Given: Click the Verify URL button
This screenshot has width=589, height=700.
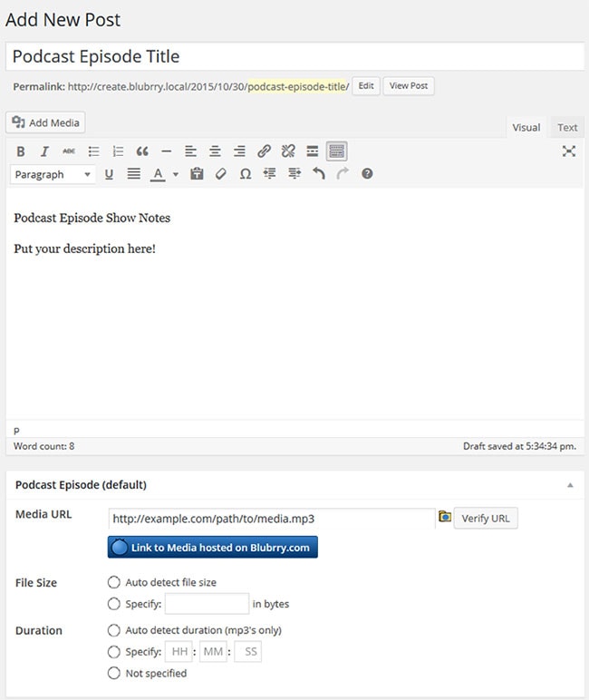Looking at the screenshot, I should click(486, 519).
